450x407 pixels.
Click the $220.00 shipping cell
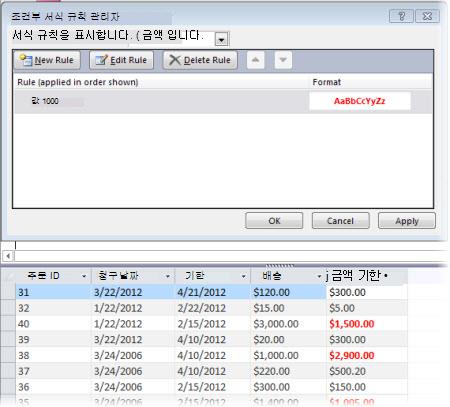click(288, 371)
